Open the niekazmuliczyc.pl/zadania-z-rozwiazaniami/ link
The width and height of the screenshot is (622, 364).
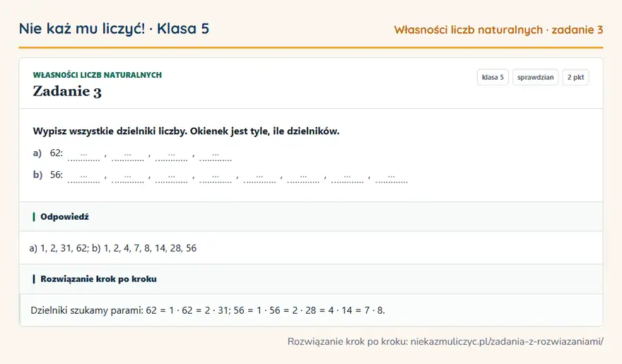(507, 341)
